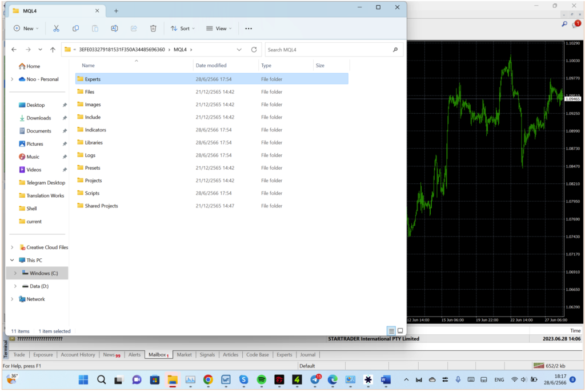Close the MQL4 Explorer tab

(97, 11)
